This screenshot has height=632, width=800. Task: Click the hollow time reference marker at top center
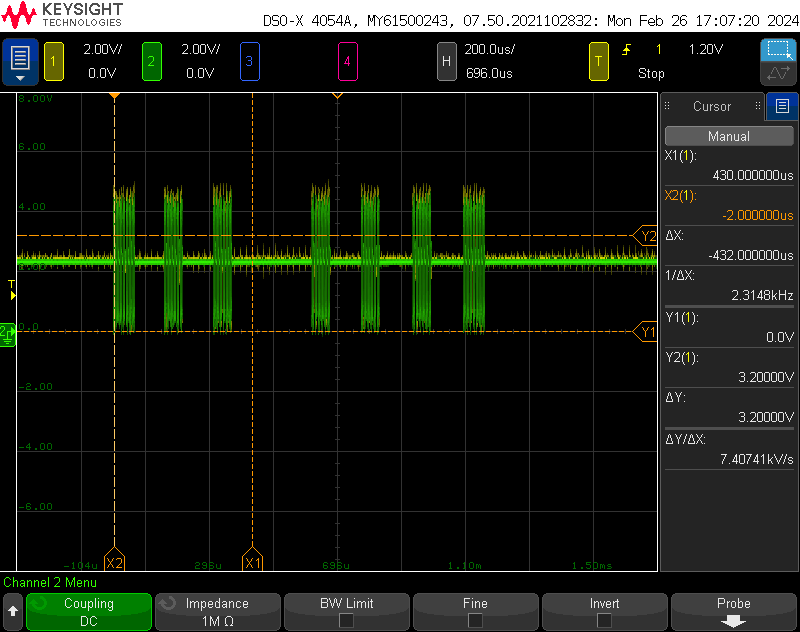click(x=337, y=95)
